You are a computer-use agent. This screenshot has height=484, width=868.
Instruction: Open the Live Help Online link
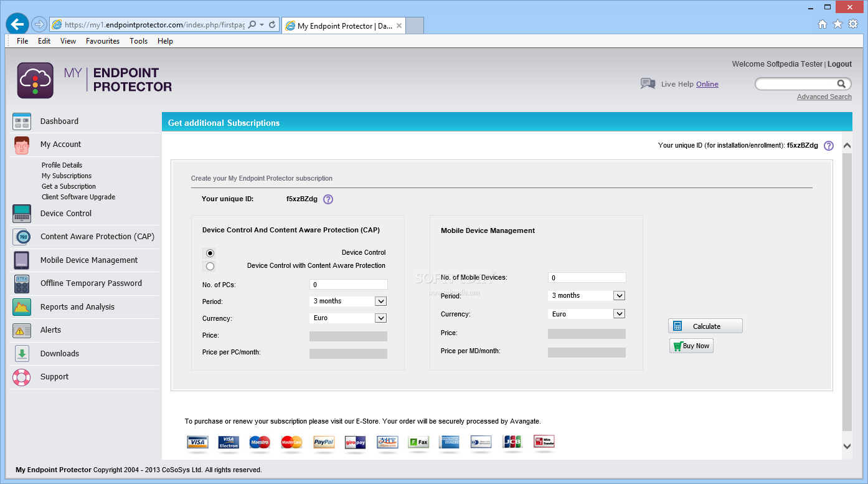coord(707,84)
